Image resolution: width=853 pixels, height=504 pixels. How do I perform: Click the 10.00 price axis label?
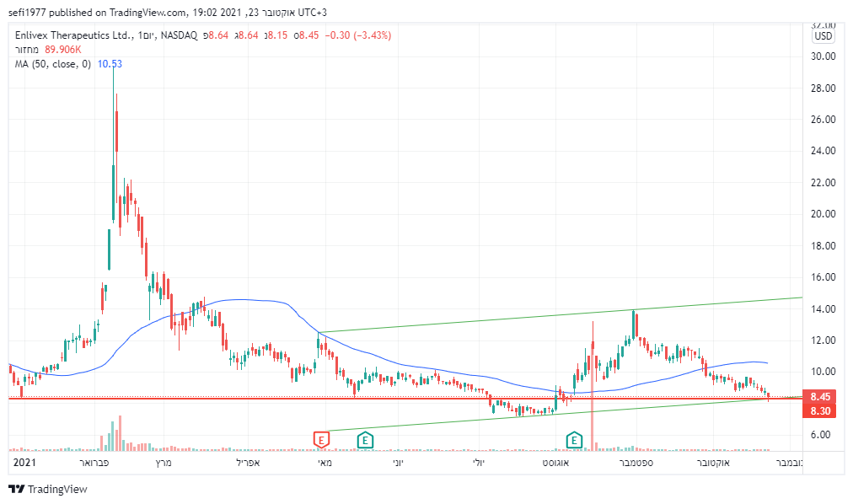point(823,372)
